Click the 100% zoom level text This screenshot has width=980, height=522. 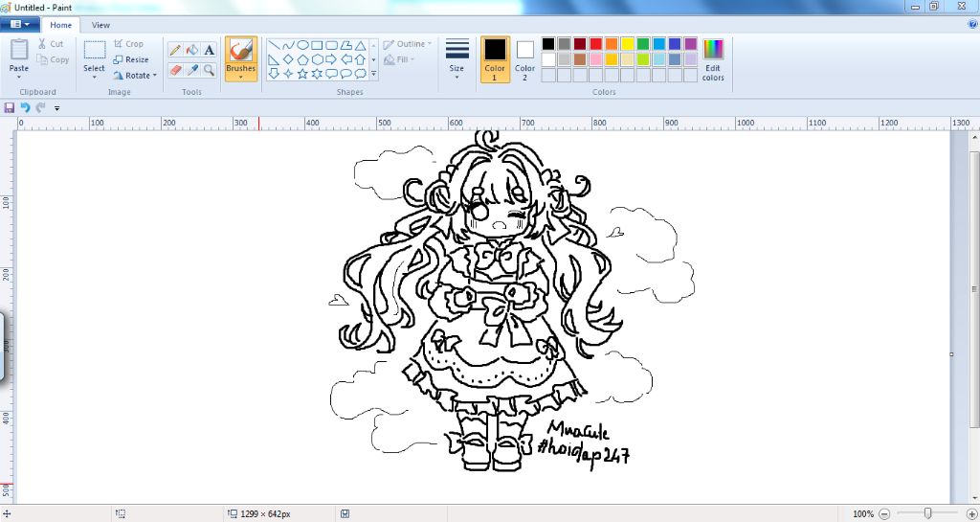pos(863,514)
